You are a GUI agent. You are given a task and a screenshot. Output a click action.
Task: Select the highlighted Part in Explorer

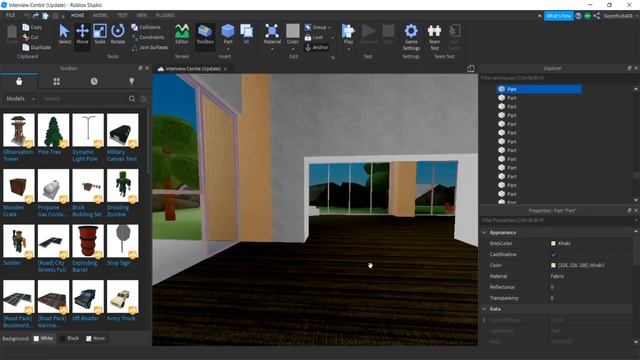pos(539,89)
